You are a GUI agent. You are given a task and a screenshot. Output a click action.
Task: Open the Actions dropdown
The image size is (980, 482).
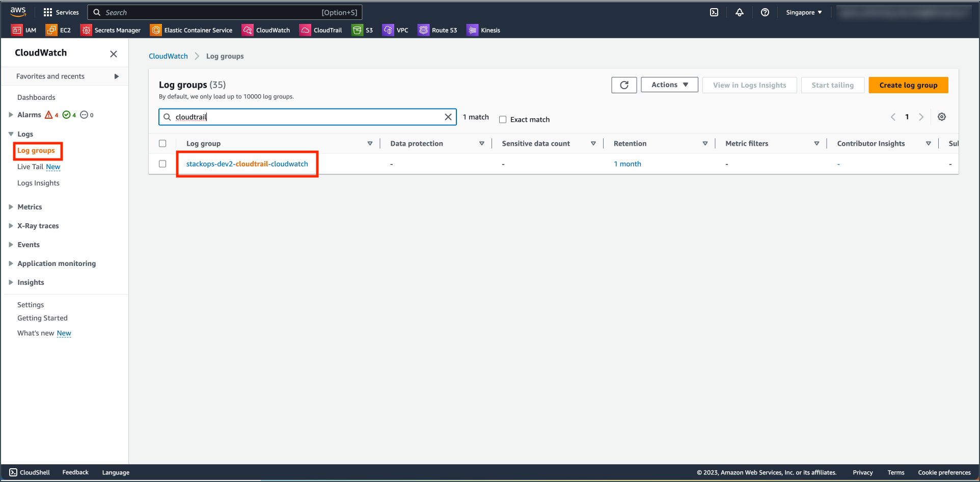click(669, 85)
